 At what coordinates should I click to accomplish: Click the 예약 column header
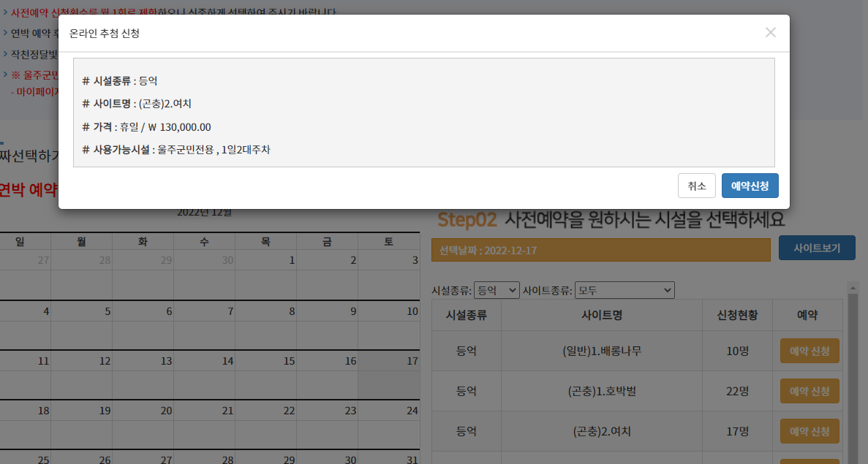(x=807, y=315)
